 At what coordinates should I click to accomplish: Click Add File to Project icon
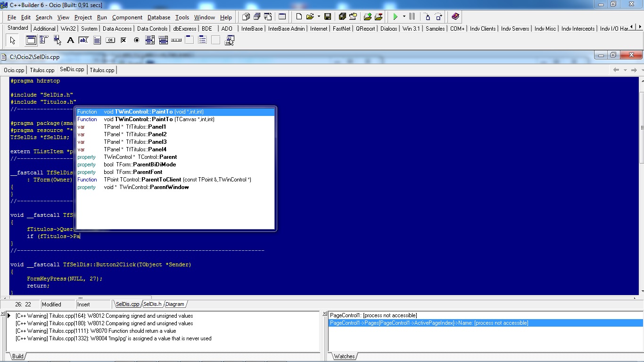point(367,17)
